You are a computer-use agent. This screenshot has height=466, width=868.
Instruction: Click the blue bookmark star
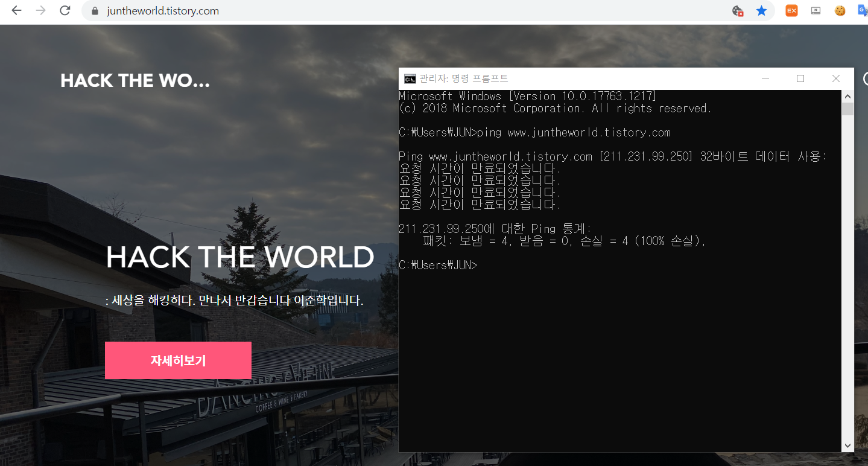click(762, 11)
